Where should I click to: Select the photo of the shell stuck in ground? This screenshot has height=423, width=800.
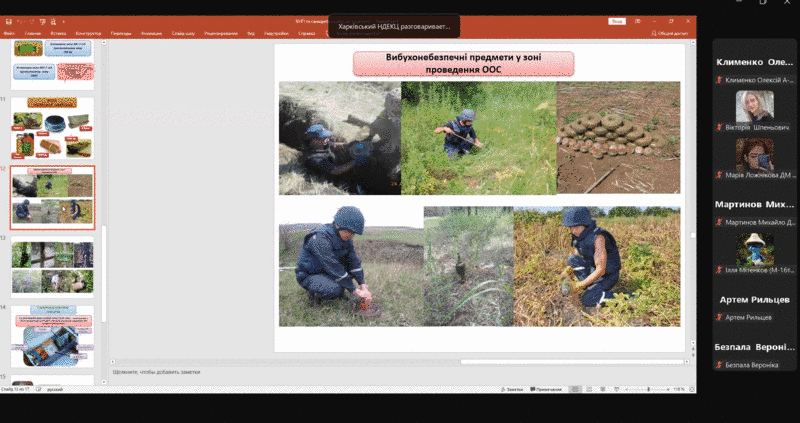468,266
